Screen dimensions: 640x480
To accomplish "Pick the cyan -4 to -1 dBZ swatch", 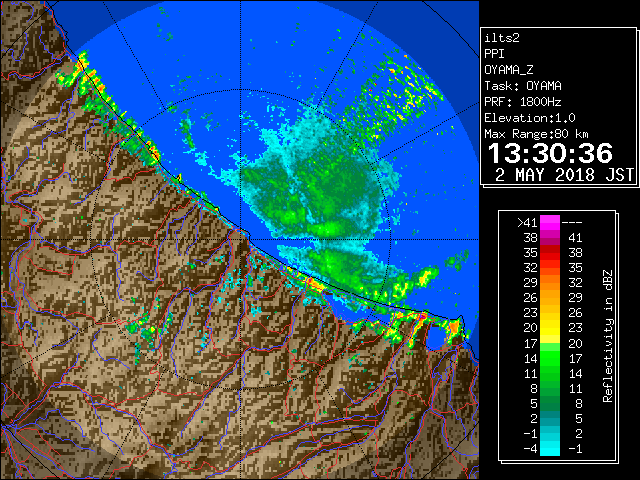I will coord(550,449).
